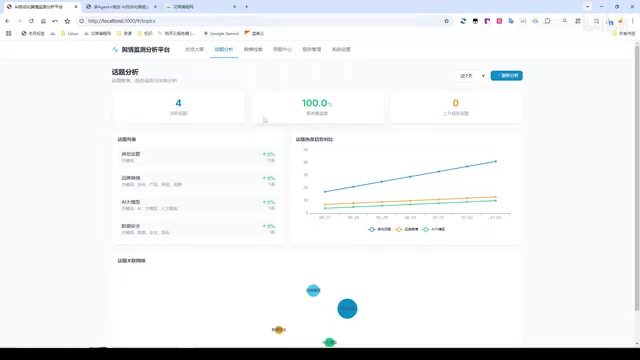This screenshot has width=640, height=360.
Task: Open the Google Gemini bookmark
Action: click(x=221, y=33)
